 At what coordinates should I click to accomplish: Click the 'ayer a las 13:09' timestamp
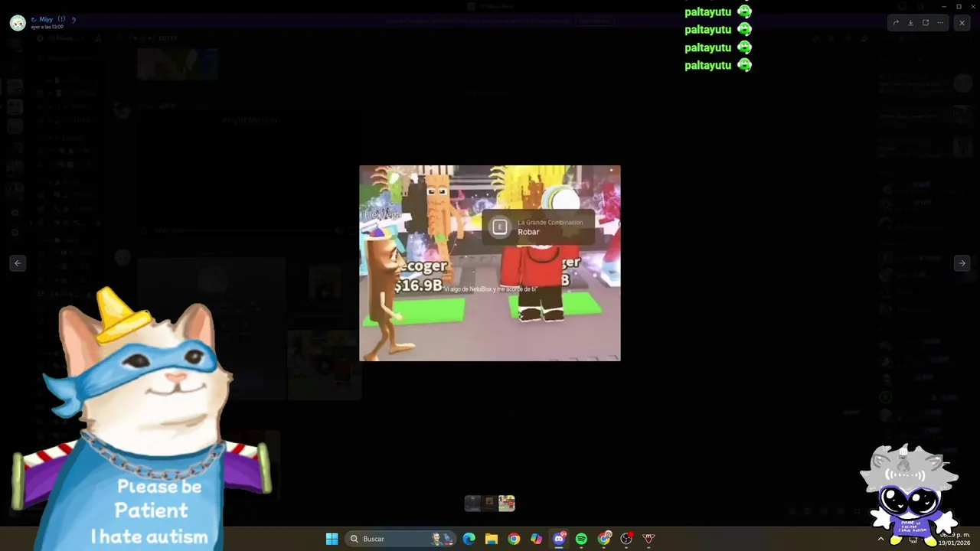click(47, 27)
